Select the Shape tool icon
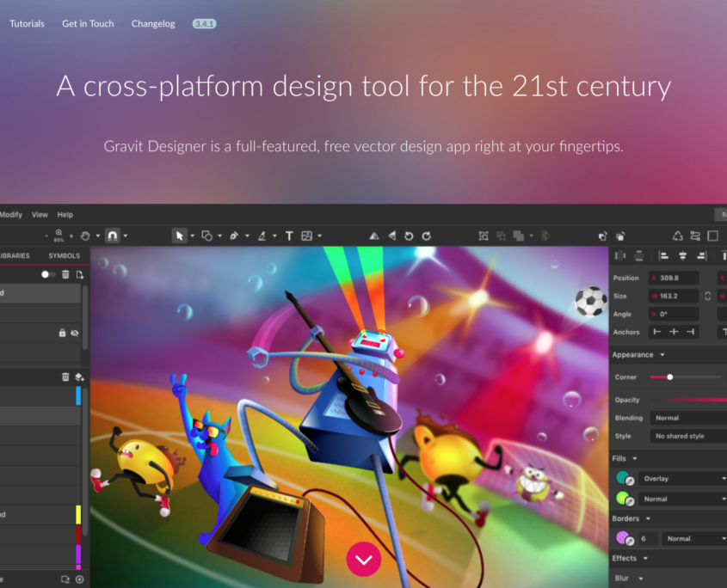Screen dimensions: 727x588 [206, 236]
